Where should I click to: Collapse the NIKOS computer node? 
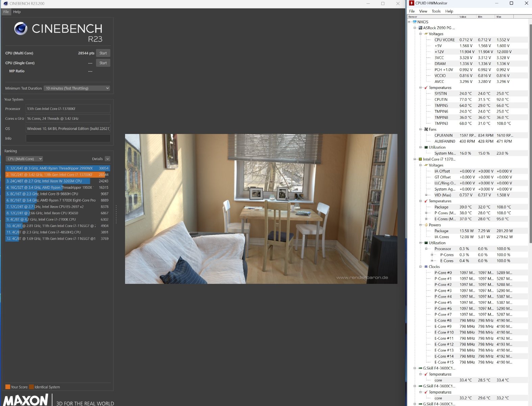[409, 22]
